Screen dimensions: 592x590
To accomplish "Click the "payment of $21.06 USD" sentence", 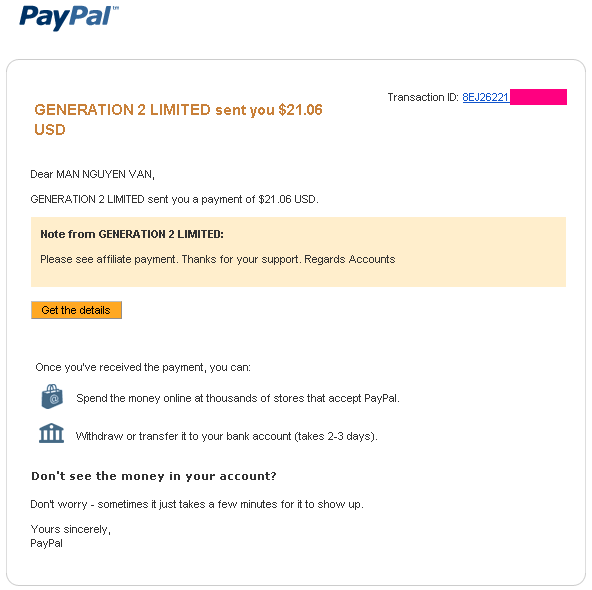I will pos(174,199).
